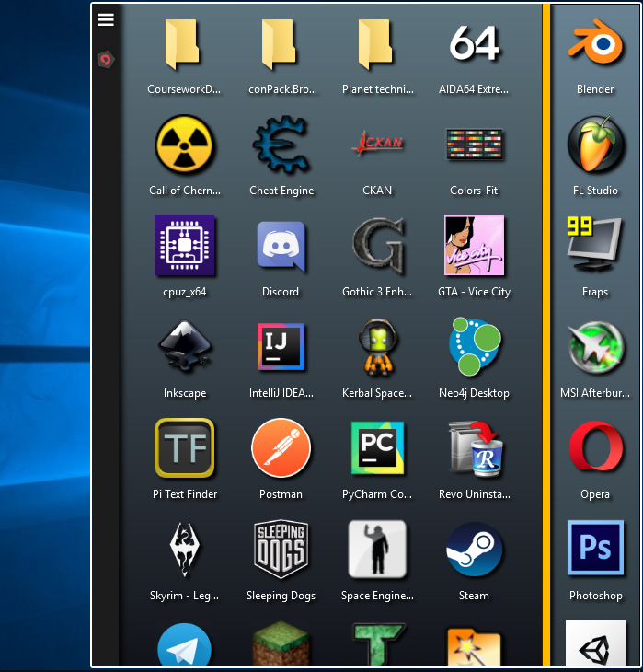Click the red pentagon sidebar icon
643x672 pixels.
coord(106,59)
